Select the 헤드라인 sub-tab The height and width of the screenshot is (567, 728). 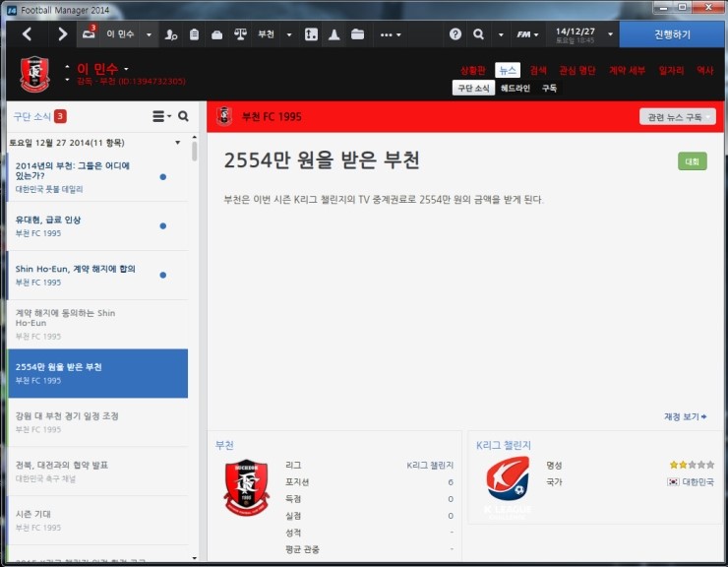tap(515, 88)
